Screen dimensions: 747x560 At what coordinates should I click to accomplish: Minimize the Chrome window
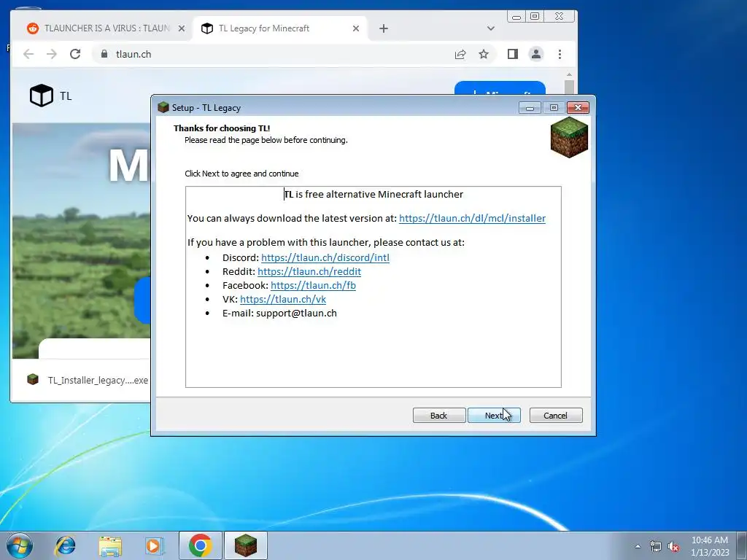coord(516,17)
